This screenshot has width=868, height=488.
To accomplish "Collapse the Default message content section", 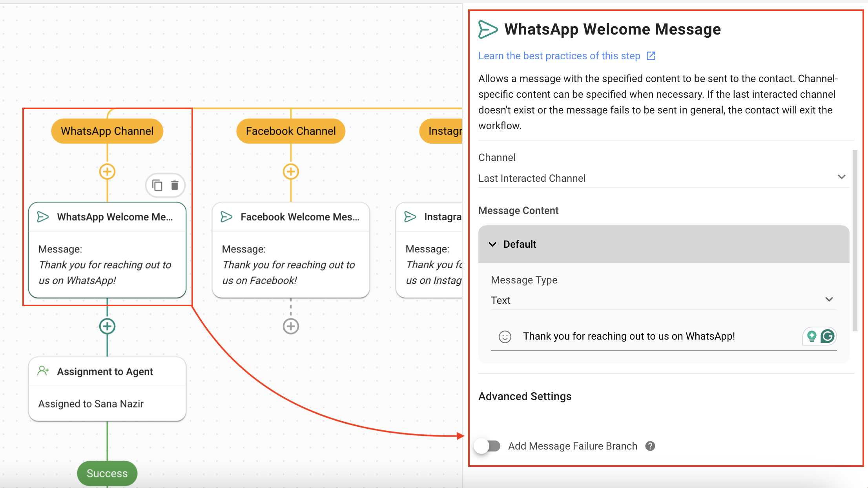I will (x=493, y=244).
